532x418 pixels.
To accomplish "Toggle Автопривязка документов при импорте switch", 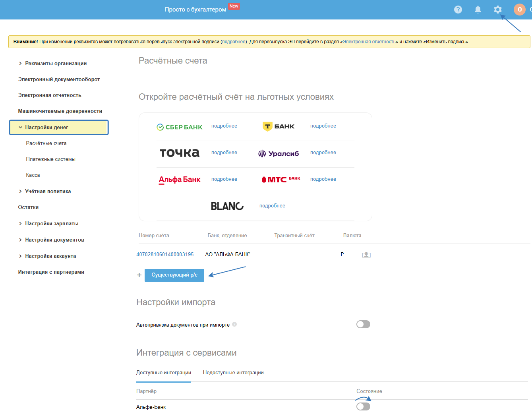I will point(363,324).
